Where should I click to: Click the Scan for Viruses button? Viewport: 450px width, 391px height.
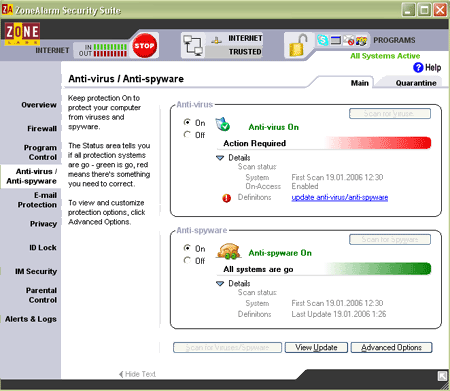point(390,114)
